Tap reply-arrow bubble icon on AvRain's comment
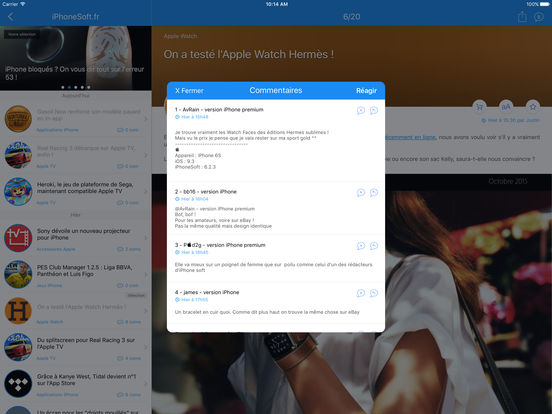Screen dimensions: 552x414 pyautogui.click(x=374, y=111)
